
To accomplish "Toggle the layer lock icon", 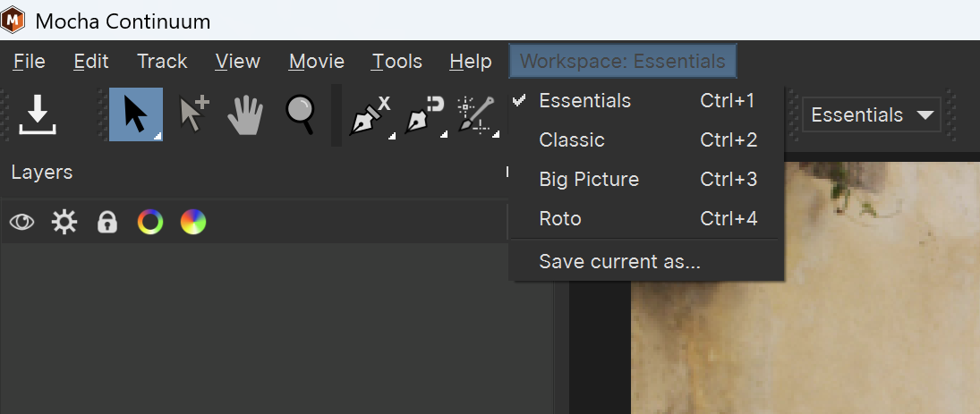I will (107, 222).
